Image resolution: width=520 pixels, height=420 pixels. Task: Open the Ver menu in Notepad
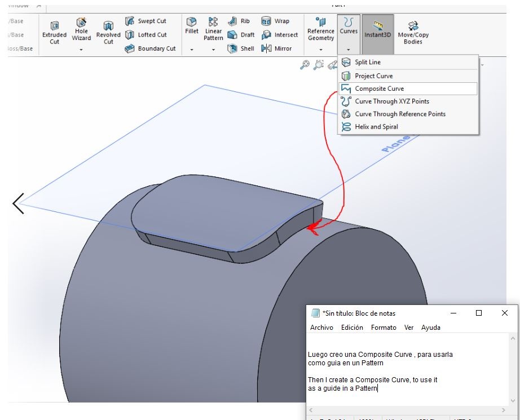[x=409, y=328]
